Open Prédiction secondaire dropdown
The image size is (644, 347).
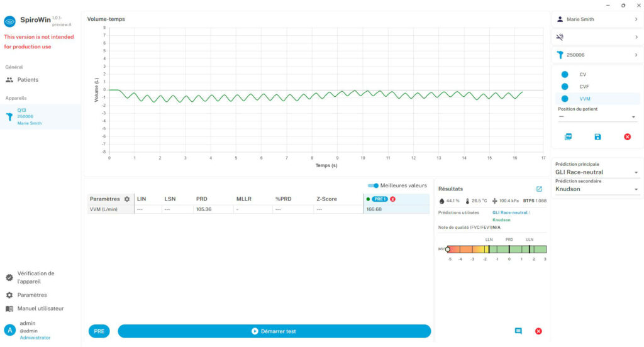coord(597,189)
